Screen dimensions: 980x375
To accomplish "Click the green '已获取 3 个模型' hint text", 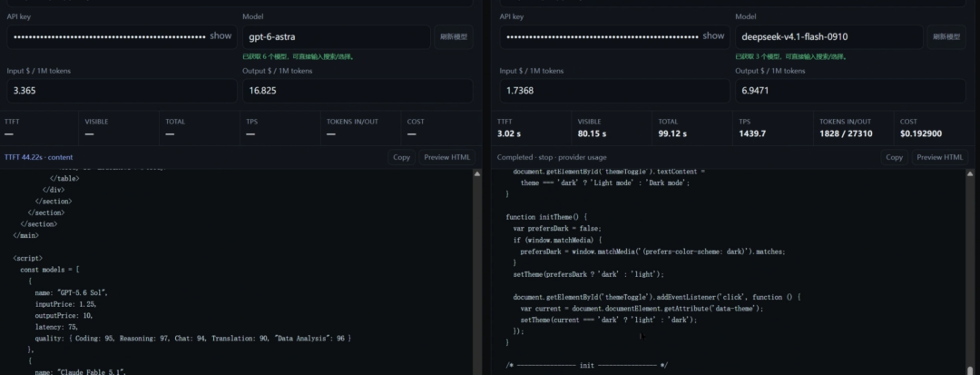I will [x=791, y=56].
